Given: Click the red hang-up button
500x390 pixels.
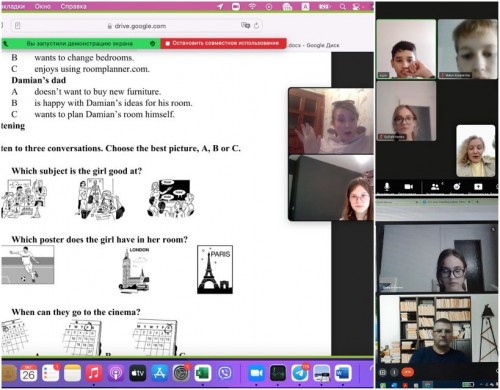Looking at the screenshot, I should [407, 372].
